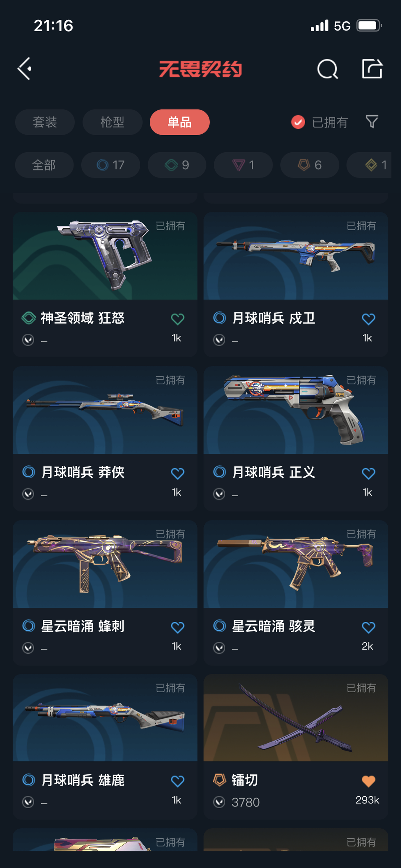401x868 pixels.
Task: Favorite 神圣领域 狂怒 with heart icon
Action: tap(177, 319)
